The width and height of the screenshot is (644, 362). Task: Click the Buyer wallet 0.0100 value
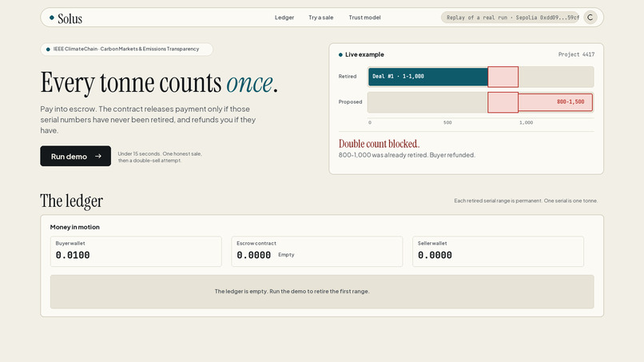tap(73, 255)
